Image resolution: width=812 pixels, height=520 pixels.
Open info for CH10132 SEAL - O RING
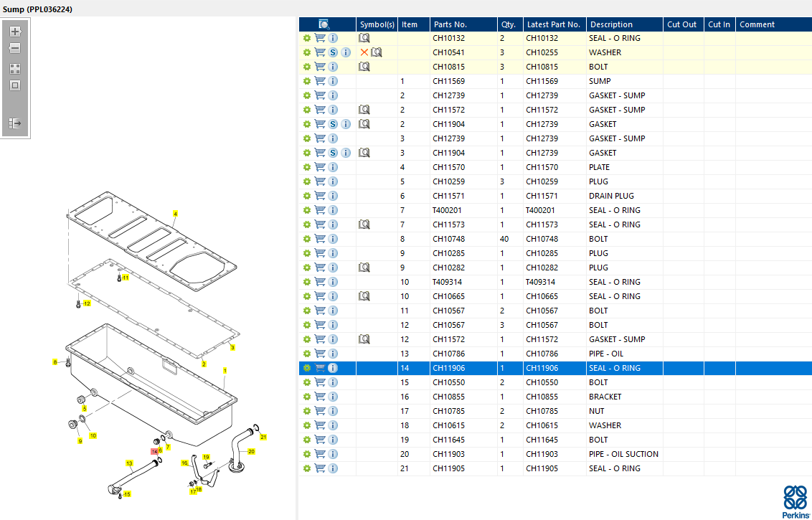pyautogui.click(x=333, y=38)
